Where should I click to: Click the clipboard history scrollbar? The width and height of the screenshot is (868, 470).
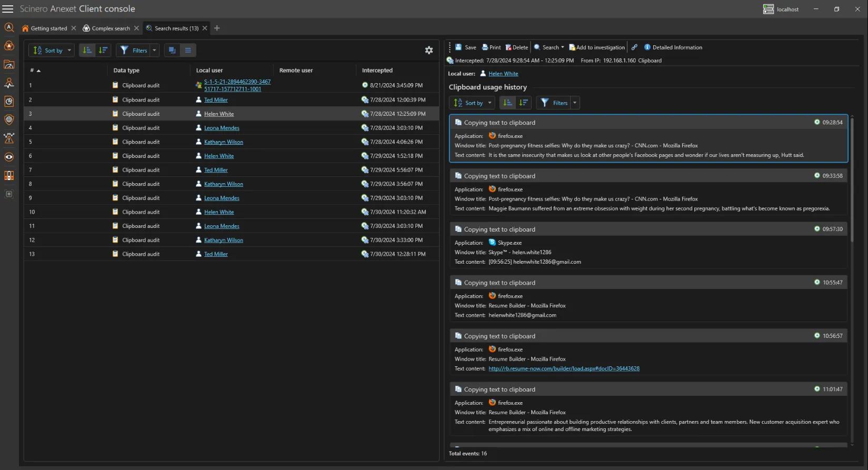[x=852, y=179]
